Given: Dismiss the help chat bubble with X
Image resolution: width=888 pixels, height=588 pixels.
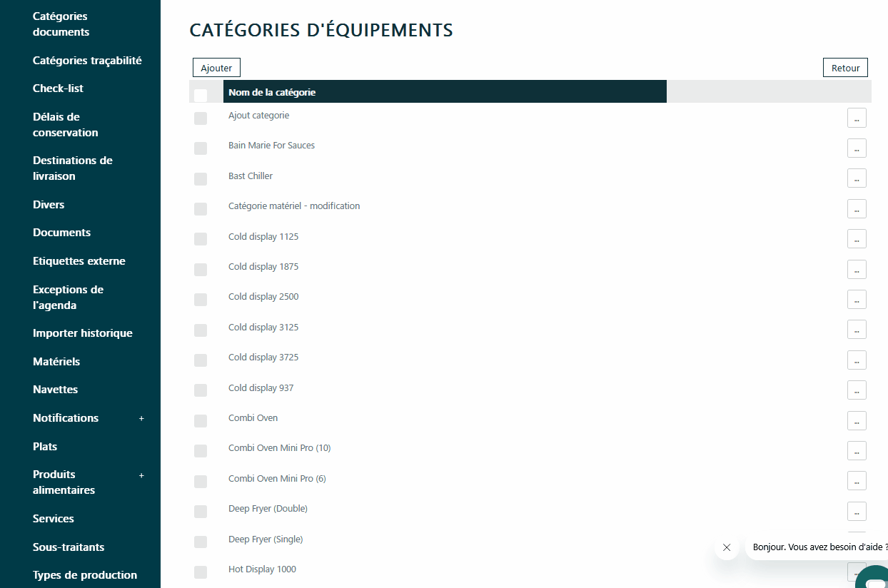Looking at the screenshot, I should tap(727, 548).
